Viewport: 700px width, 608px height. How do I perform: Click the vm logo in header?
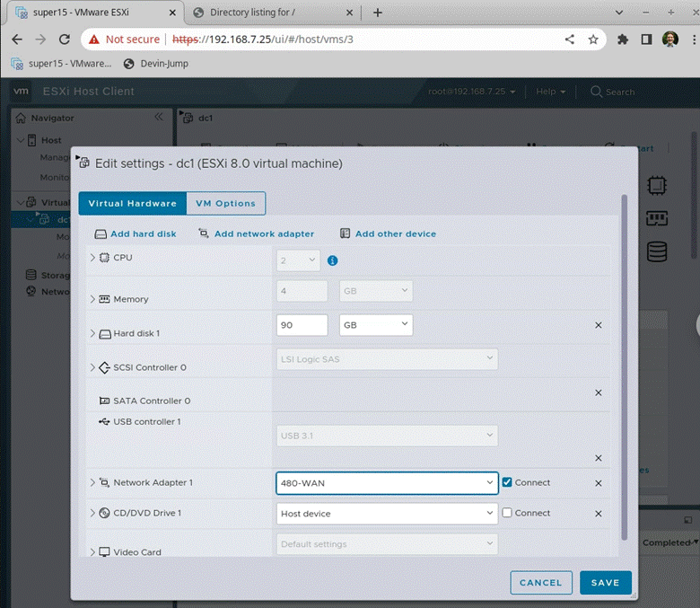pos(21,91)
